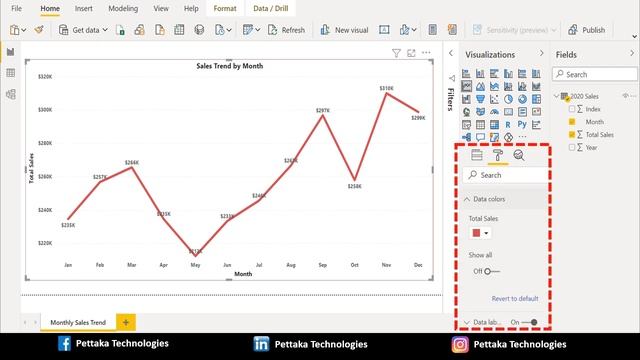Viewport: 640px width, 360px height.
Task: Expand the Filters pane
Action: pos(451,53)
